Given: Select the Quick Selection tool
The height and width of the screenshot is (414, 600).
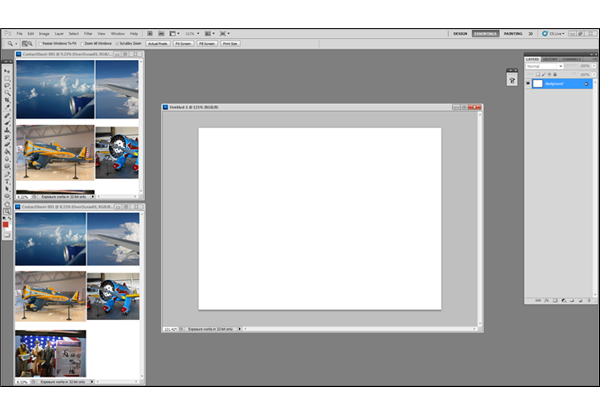Looking at the screenshot, I should point(7,93).
